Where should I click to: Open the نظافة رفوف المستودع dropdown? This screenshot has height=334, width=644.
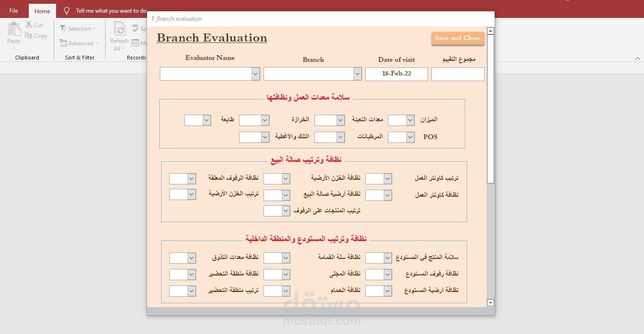[388, 275]
